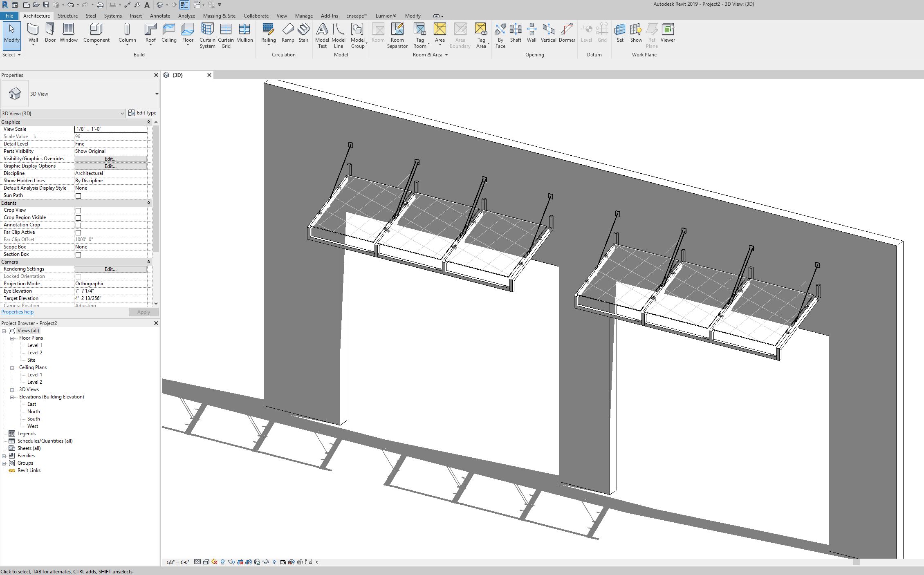The image size is (924, 575).
Task: Open the Annotate ribbon tab
Action: 160,16
